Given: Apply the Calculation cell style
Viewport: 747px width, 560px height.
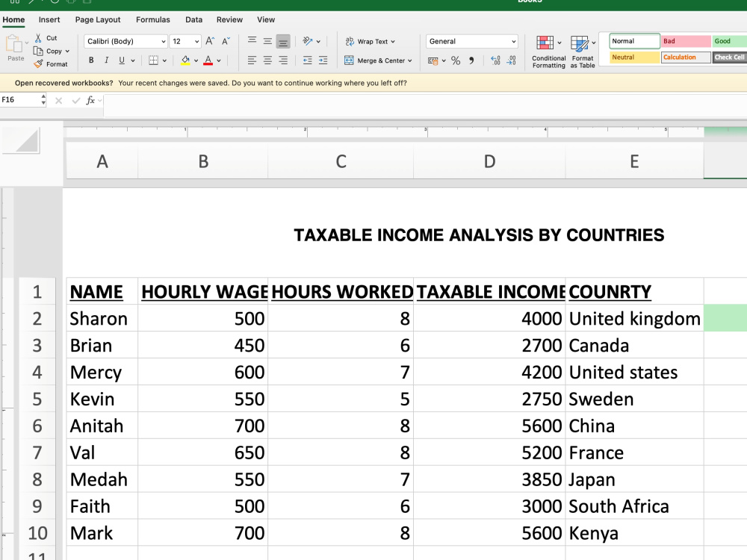Looking at the screenshot, I should pos(686,57).
